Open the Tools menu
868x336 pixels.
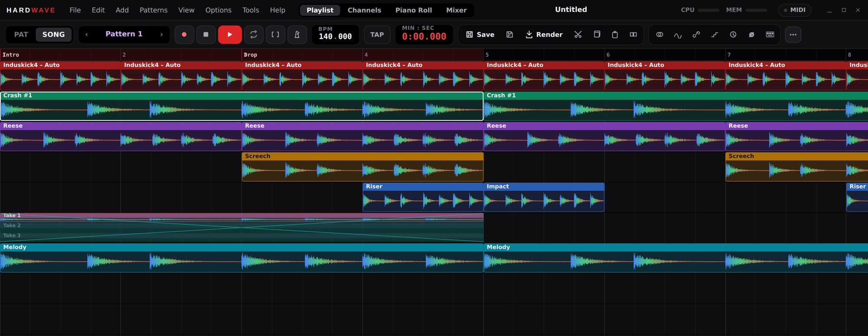tap(250, 10)
